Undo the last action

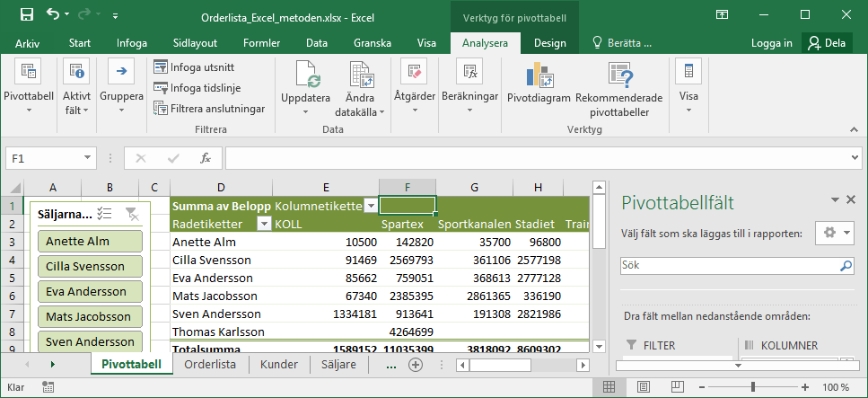(53, 14)
